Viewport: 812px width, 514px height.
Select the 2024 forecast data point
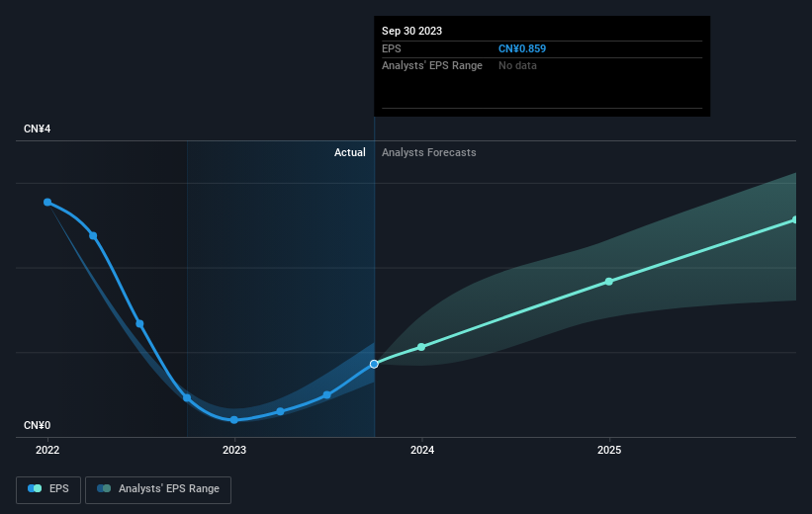[x=421, y=347]
